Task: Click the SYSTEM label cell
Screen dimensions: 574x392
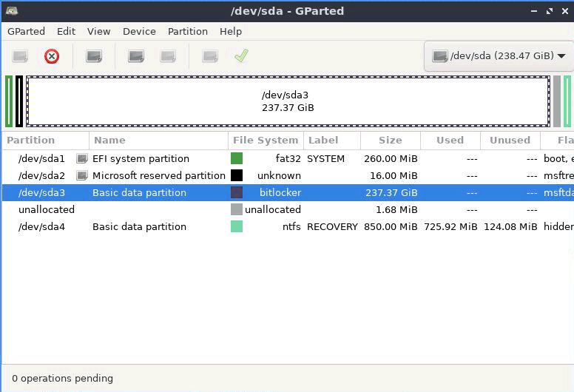Action: pos(325,158)
